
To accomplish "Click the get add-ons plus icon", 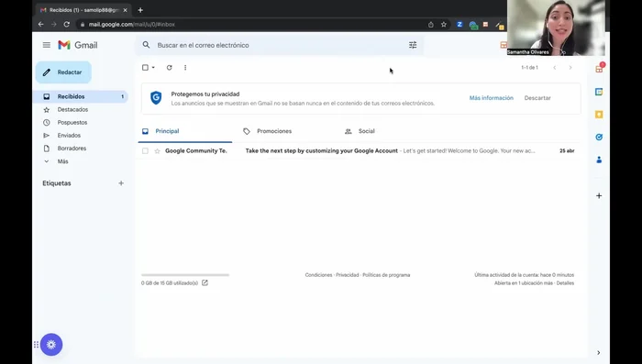I will (x=599, y=195).
